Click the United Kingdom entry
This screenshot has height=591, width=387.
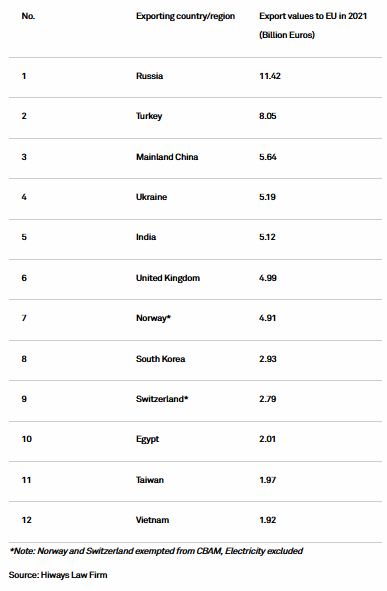pyautogui.click(x=168, y=278)
